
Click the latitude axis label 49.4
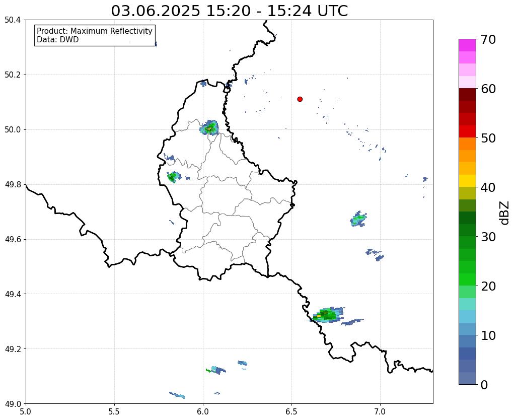tap(13, 294)
